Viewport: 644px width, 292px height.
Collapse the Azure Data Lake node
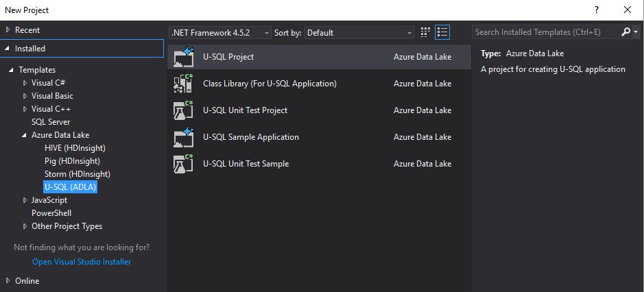tap(25, 135)
